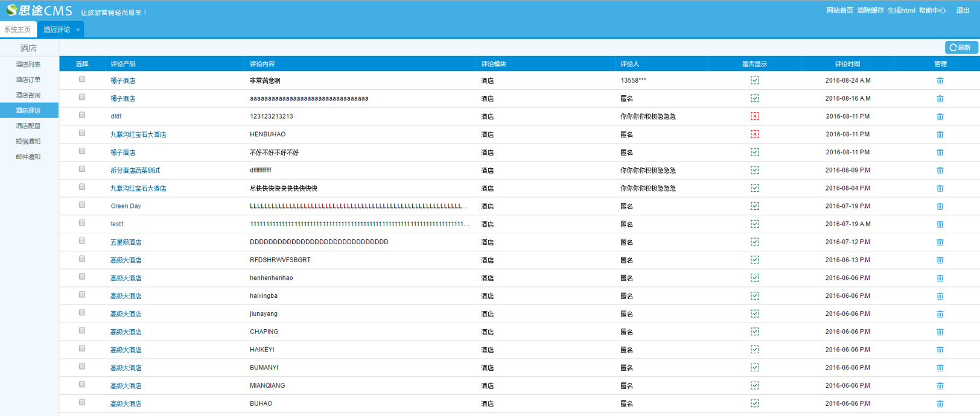The width and height of the screenshot is (980, 416).
Task: Delete the 13558*** comment with its trash icon
Action: tap(940, 81)
